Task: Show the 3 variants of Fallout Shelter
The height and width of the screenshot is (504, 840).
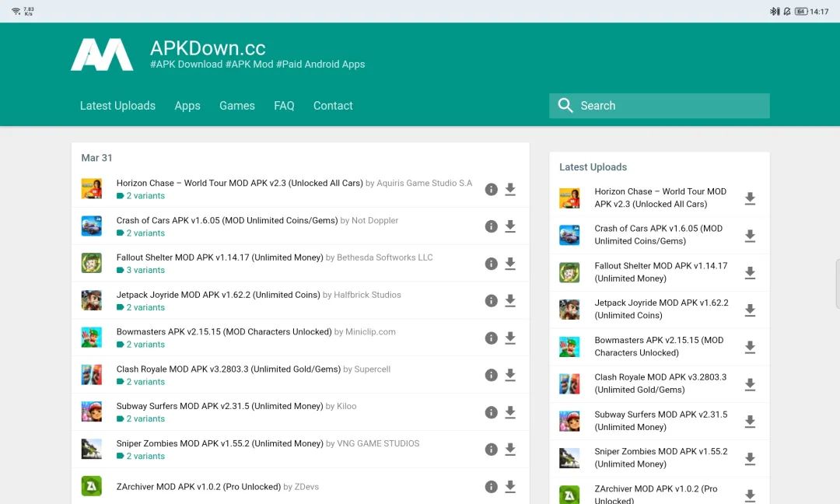Action: click(x=141, y=270)
